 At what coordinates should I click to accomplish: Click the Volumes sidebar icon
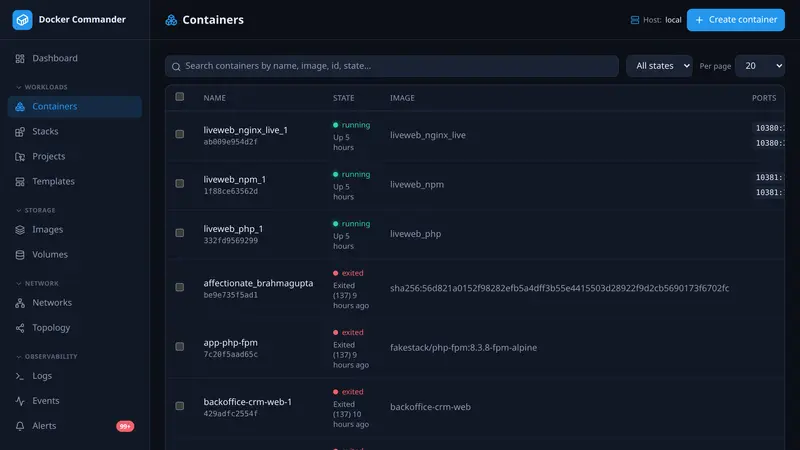click(20, 255)
